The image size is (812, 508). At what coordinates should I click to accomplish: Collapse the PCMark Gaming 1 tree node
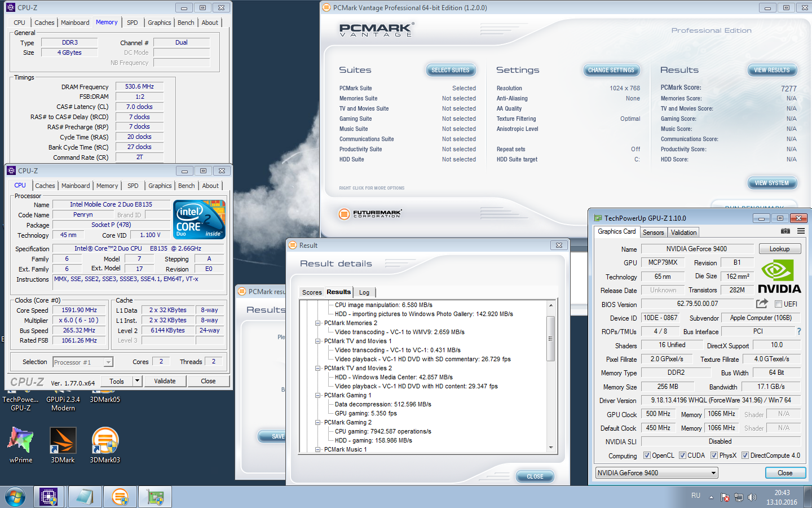click(x=318, y=396)
